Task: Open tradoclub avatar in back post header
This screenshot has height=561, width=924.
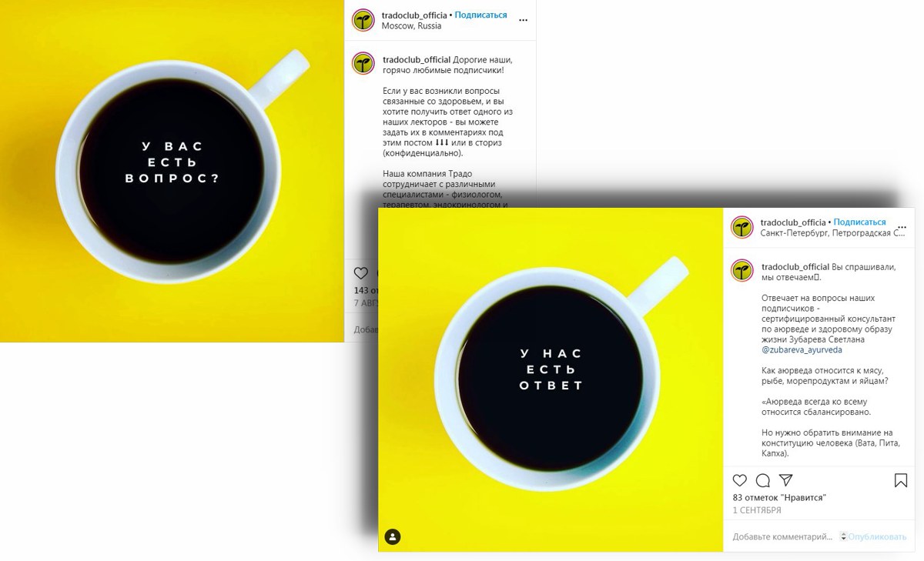Action: coord(363,20)
